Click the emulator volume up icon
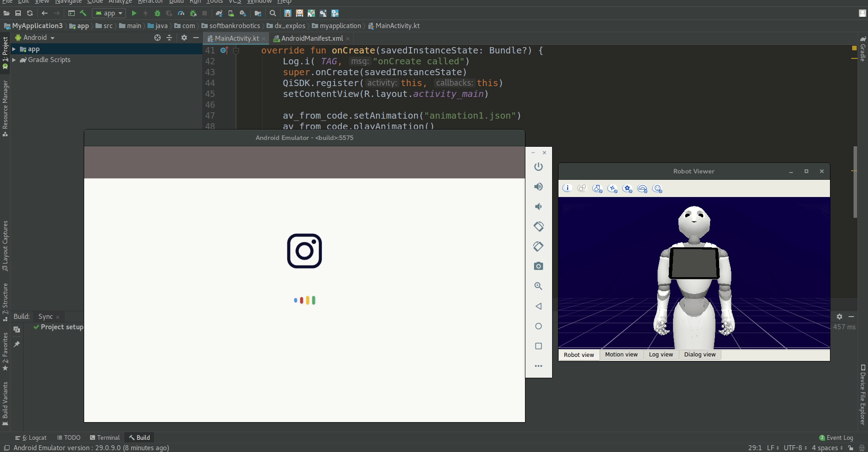868x452 pixels. coord(538,187)
